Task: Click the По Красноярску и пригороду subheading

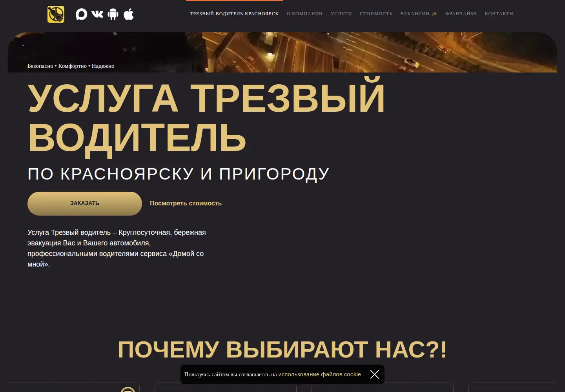Action: coord(179,174)
